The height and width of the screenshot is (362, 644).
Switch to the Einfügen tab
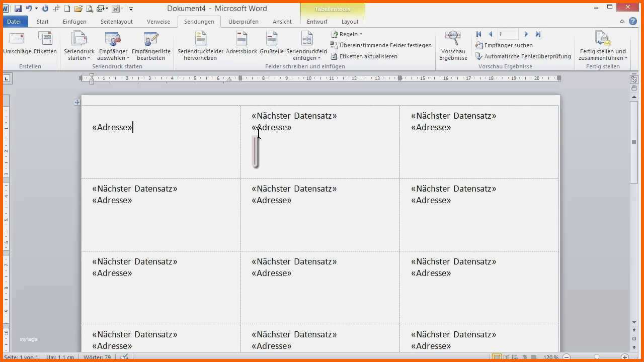[x=74, y=22]
